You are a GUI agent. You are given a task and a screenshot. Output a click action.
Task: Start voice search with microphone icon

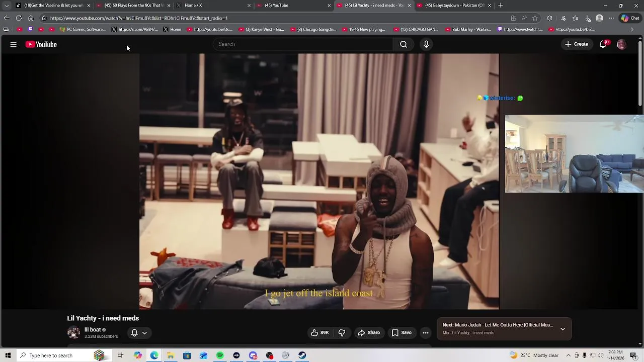tap(426, 44)
